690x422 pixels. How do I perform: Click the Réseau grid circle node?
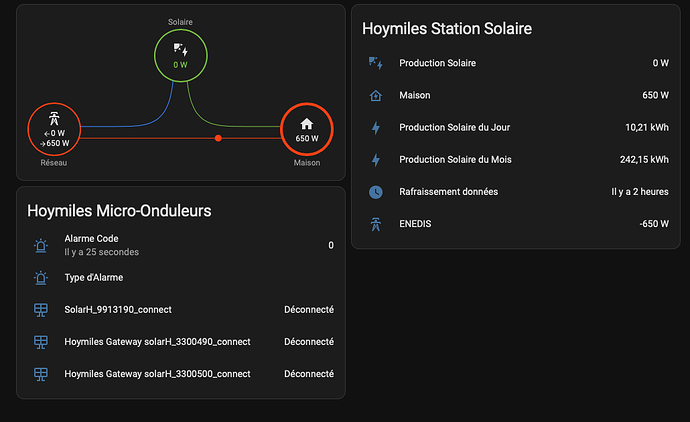(x=54, y=129)
